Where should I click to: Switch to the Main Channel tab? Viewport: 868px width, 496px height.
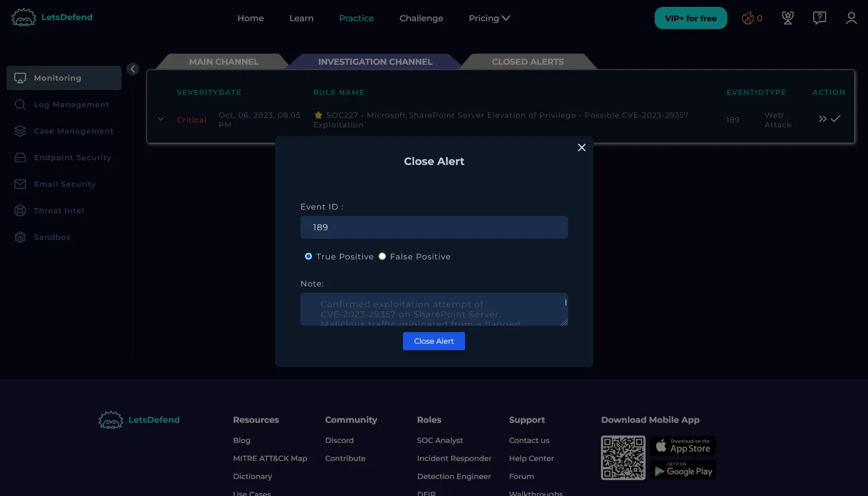[x=224, y=62]
